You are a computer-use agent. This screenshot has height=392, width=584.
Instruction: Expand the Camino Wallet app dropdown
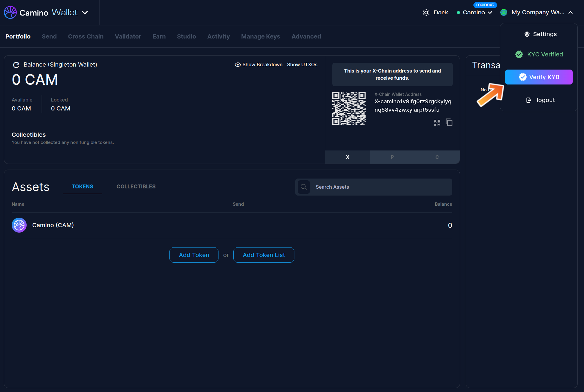[85, 13]
